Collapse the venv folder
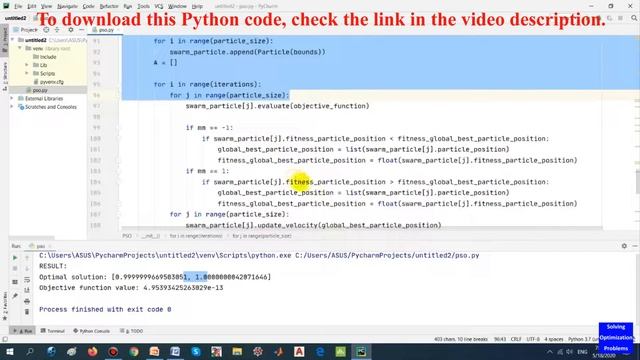640x360 pixels. coord(20,48)
